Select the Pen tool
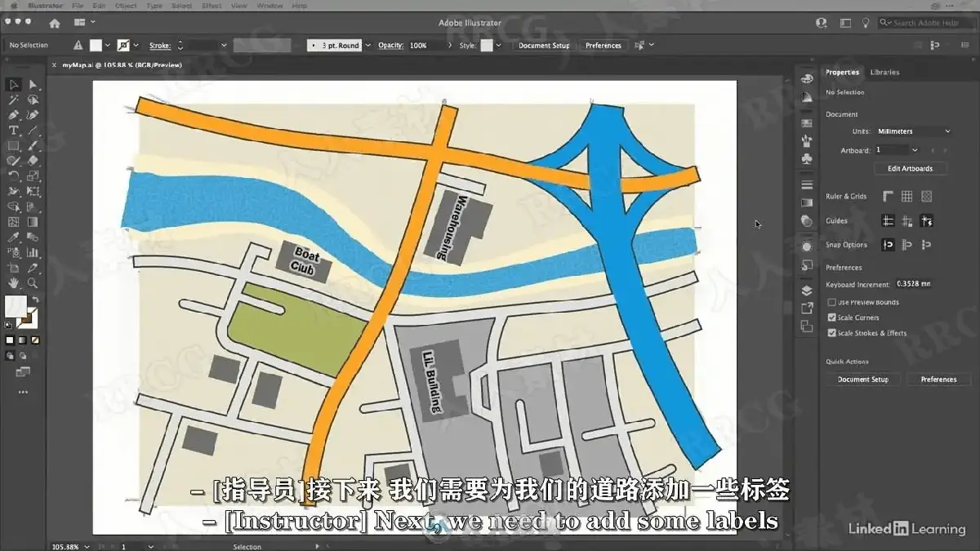The image size is (980, 551). tap(14, 115)
